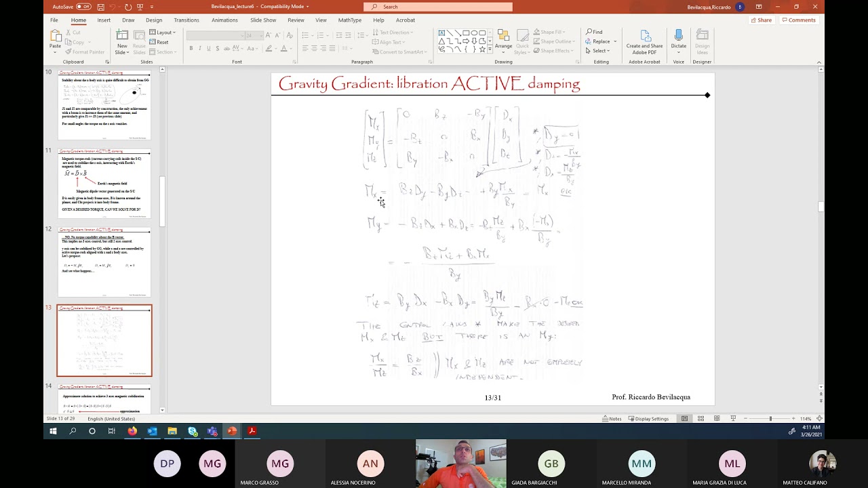Switch to Reading View
The image size is (868, 488).
(x=717, y=418)
